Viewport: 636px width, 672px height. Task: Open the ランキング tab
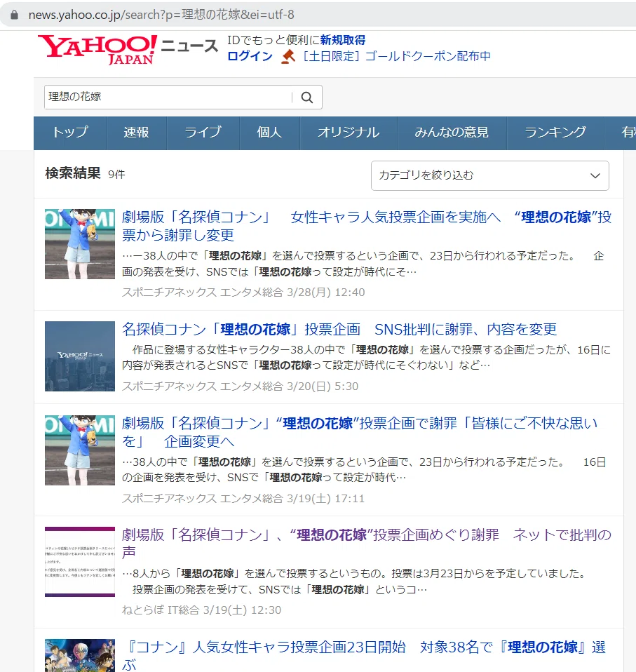(x=555, y=133)
